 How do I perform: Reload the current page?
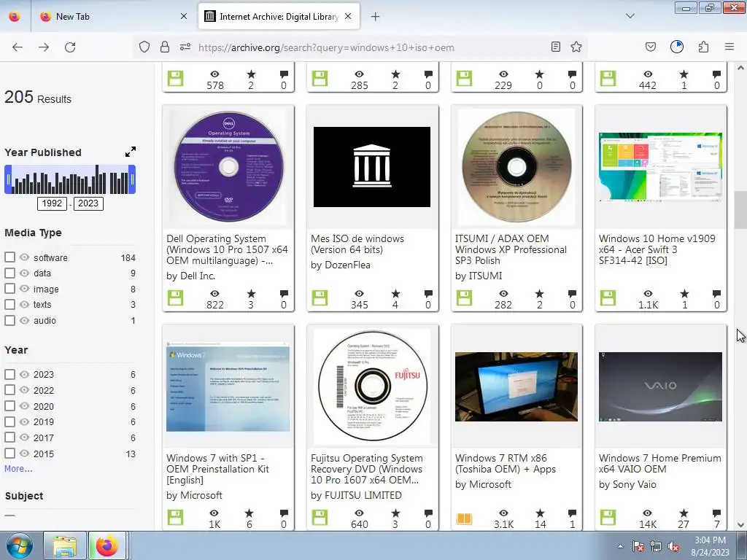pos(70,47)
